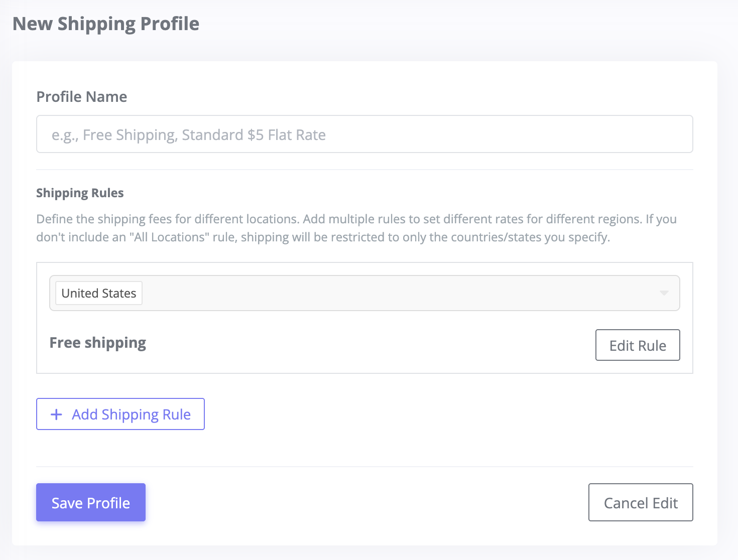Remove the United States country chip
738x560 pixels.
pyautogui.click(x=98, y=293)
